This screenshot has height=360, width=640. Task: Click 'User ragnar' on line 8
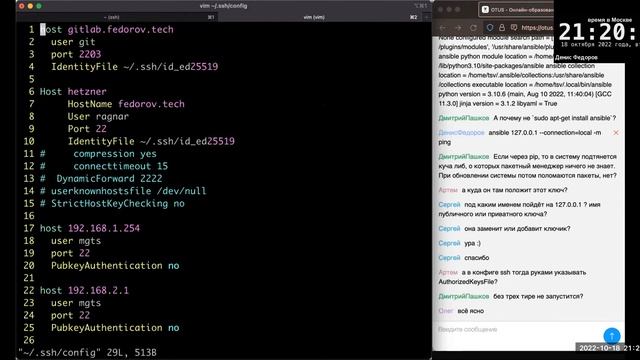[x=98, y=116]
